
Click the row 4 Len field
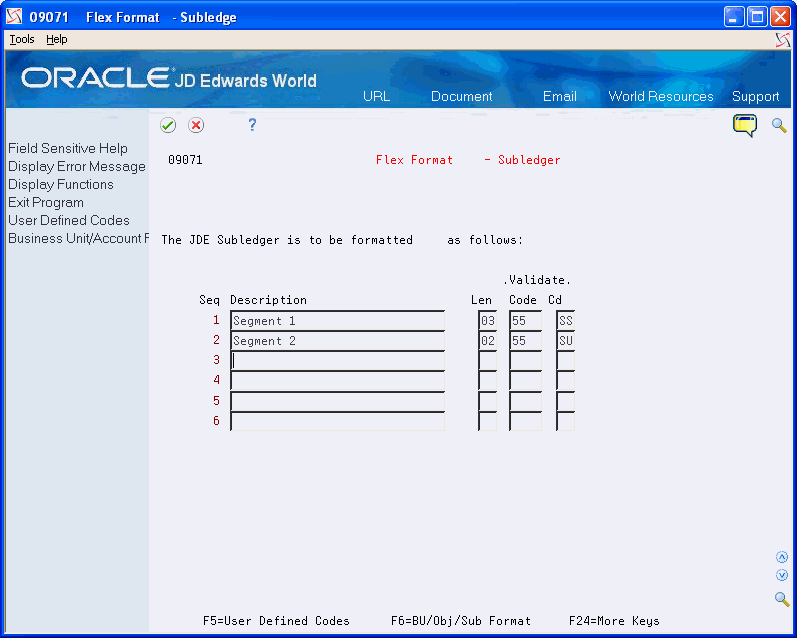[x=487, y=381]
